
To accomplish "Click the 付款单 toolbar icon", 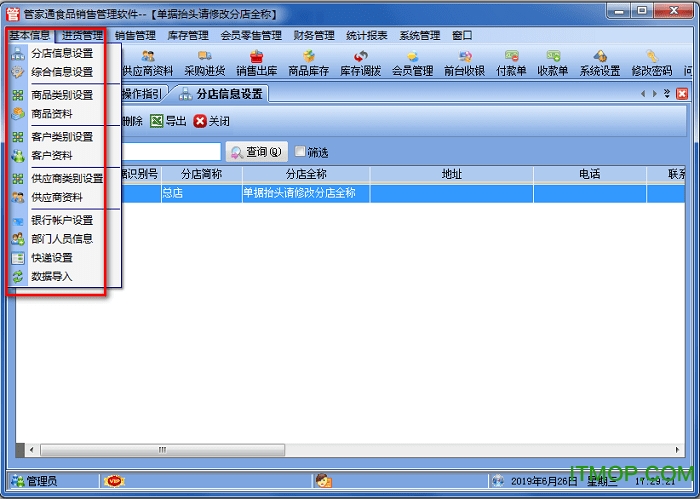I will 511,63.
